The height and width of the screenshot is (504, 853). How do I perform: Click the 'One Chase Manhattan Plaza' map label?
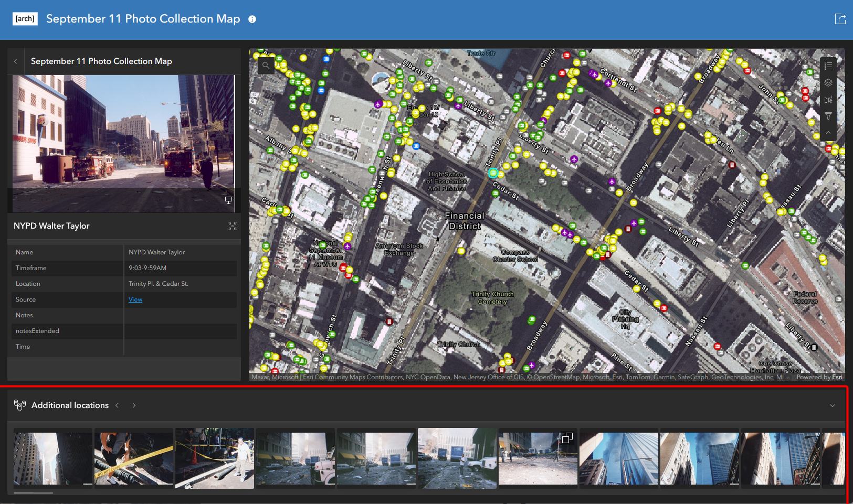point(775,367)
